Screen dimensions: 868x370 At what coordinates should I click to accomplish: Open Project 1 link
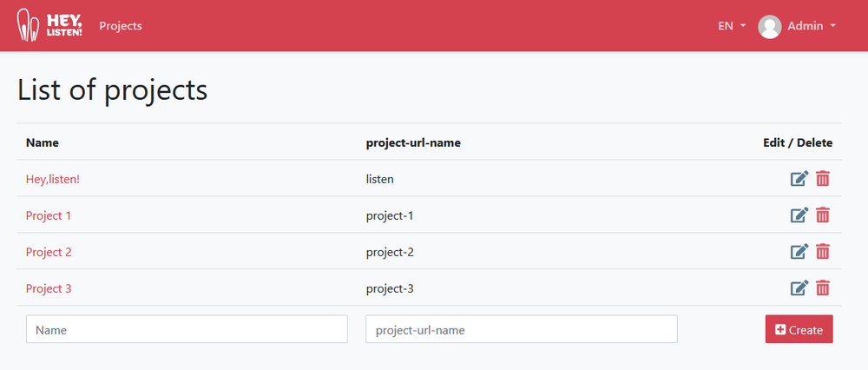tap(49, 215)
